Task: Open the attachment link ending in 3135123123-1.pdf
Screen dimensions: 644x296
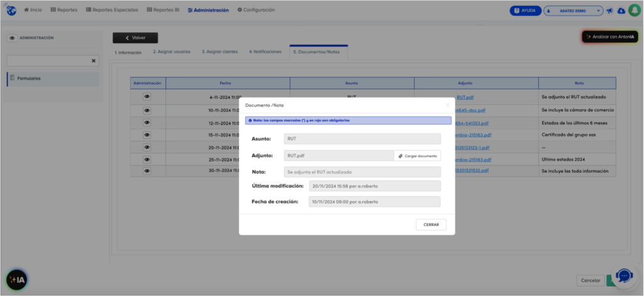Action: click(x=472, y=148)
